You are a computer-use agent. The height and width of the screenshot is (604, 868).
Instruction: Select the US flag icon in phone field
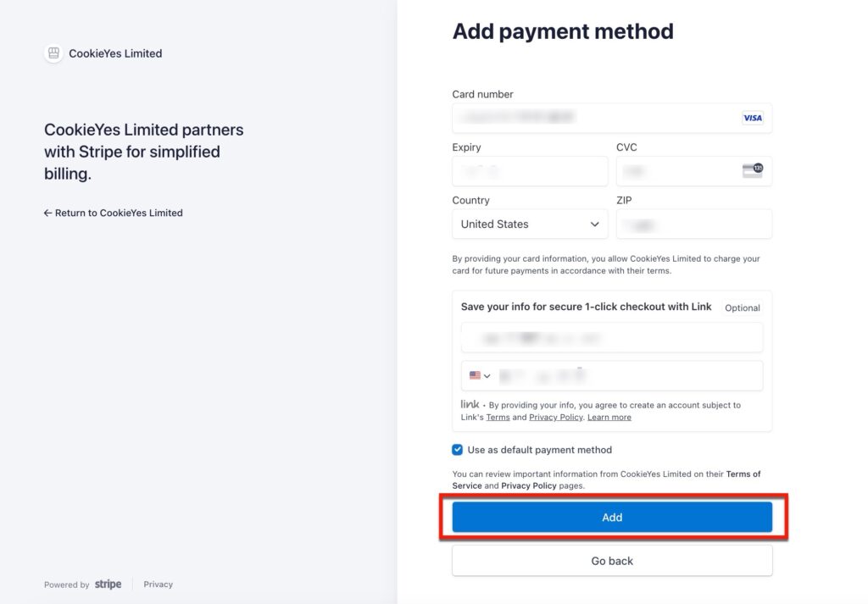(476, 374)
